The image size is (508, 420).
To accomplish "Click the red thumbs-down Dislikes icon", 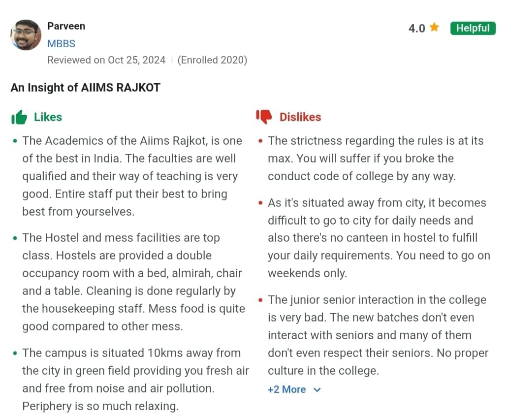I will click(264, 117).
